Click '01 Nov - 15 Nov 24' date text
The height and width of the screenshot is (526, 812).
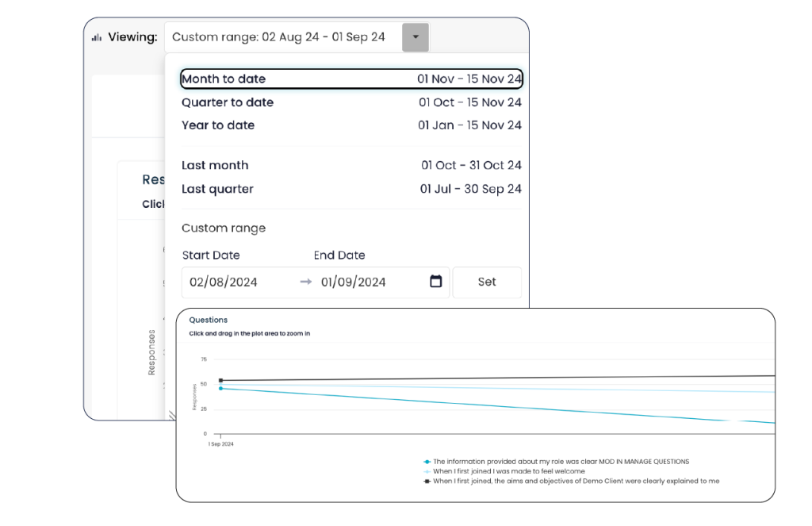(469, 79)
